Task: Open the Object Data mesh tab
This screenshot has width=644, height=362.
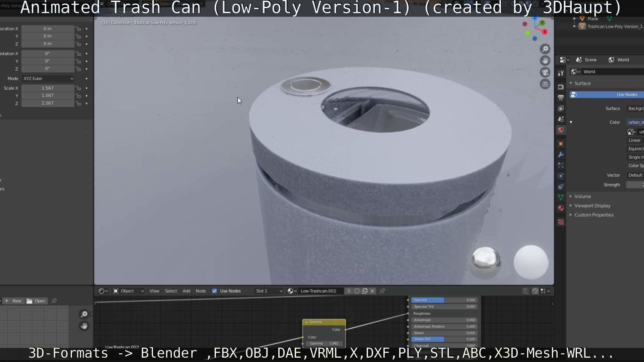Action: (561, 197)
